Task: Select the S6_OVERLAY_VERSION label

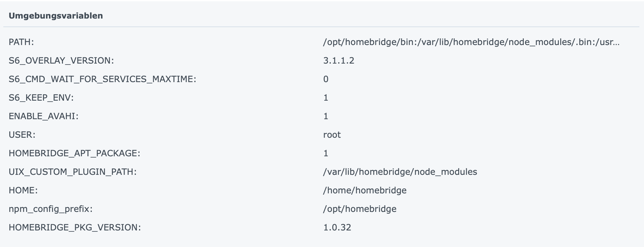Action: (x=61, y=61)
